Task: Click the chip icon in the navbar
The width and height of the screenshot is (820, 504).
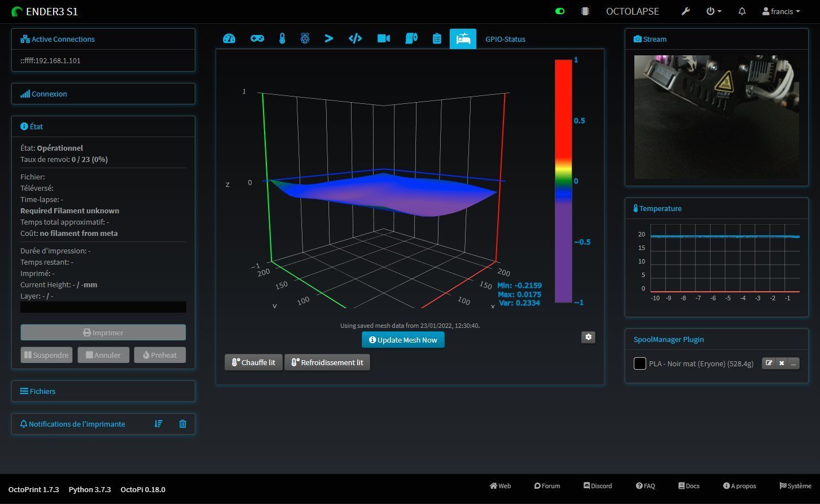Action: point(585,11)
